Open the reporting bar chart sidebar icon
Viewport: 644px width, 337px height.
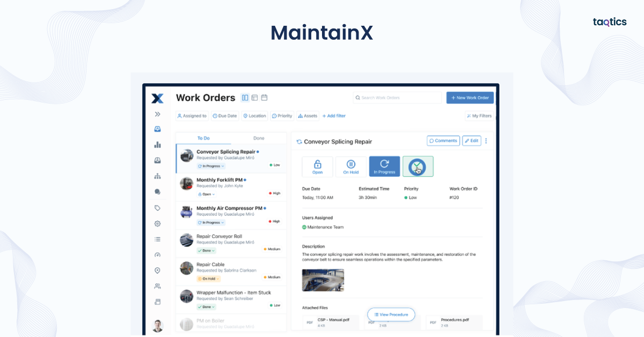[157, 145]
